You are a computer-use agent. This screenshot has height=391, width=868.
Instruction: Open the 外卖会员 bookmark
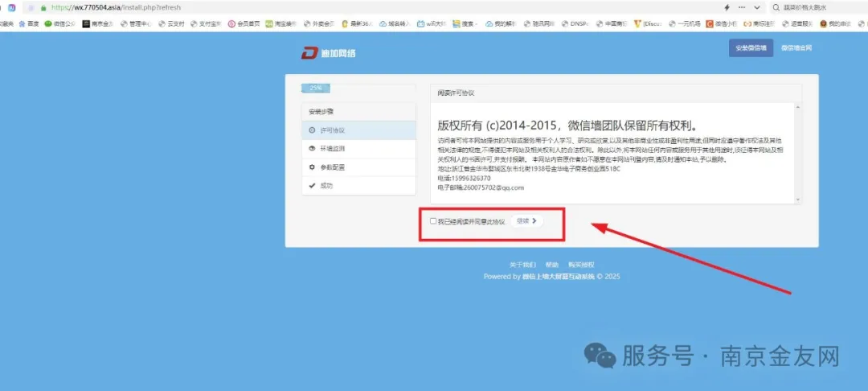tap(319, 24)
